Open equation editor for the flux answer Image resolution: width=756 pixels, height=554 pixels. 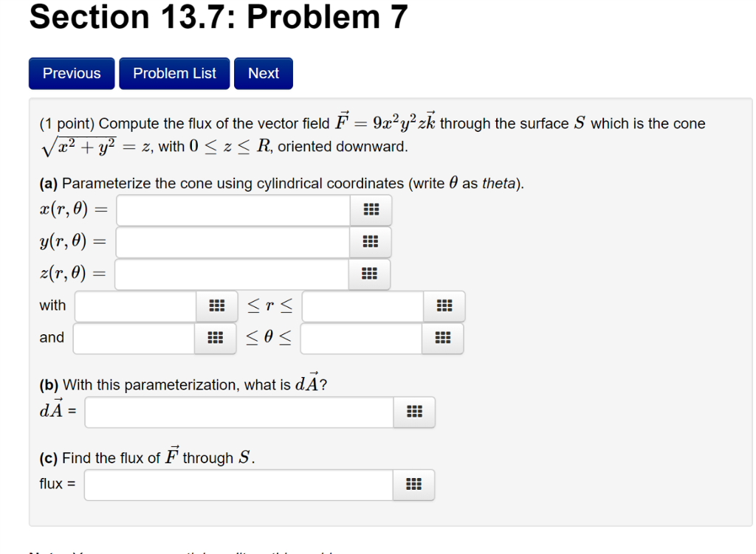[x=414, y=485]
